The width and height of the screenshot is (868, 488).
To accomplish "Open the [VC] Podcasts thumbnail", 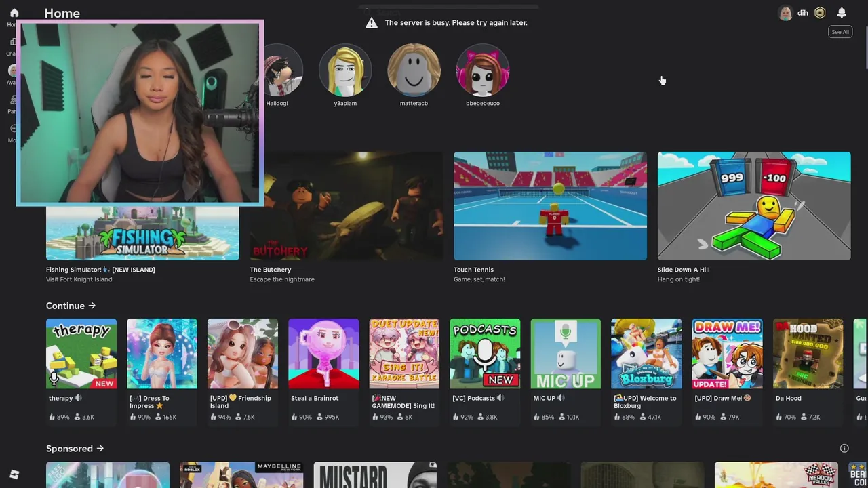I will (x=485, y=354).
